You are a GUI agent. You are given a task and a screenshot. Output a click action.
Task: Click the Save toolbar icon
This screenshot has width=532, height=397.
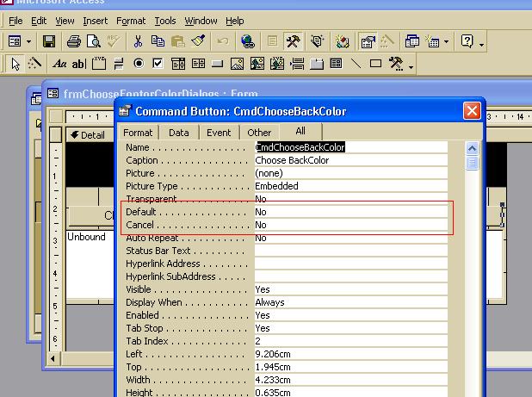point(49,41)
